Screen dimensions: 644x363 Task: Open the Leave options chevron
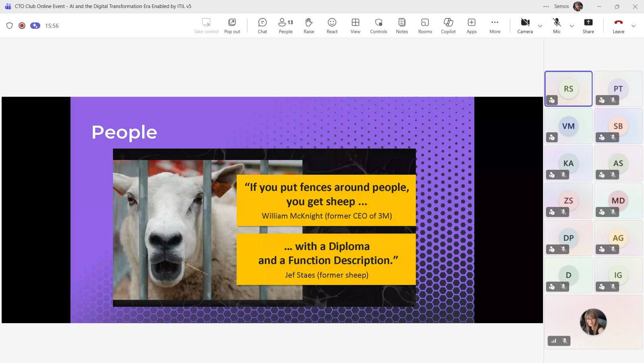point(634,26)
